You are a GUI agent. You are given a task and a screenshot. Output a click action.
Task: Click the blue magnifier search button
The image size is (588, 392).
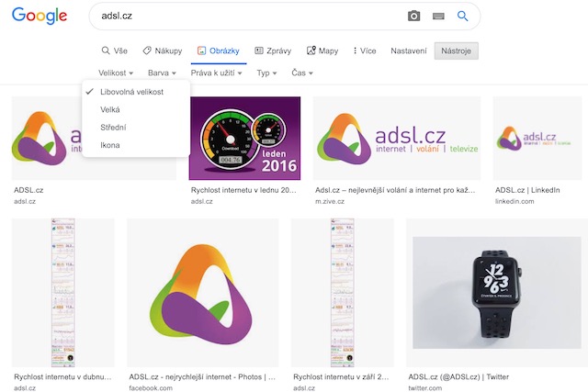(x=462, y=17)
